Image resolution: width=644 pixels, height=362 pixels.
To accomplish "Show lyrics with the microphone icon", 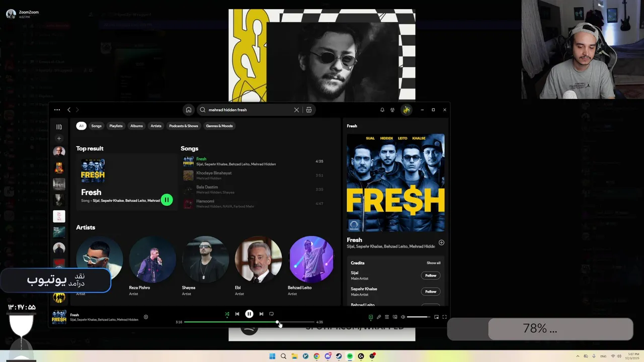I will pyautogui.click(x=379, y=317).
